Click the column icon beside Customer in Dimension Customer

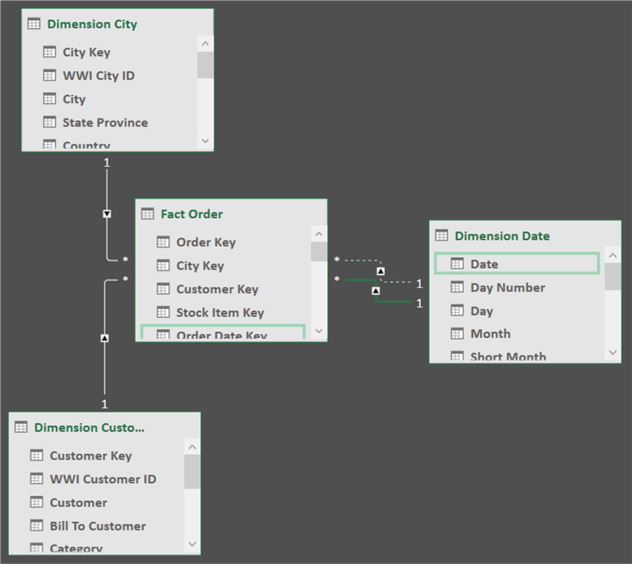pyautogui.click(x=37, y=502)
